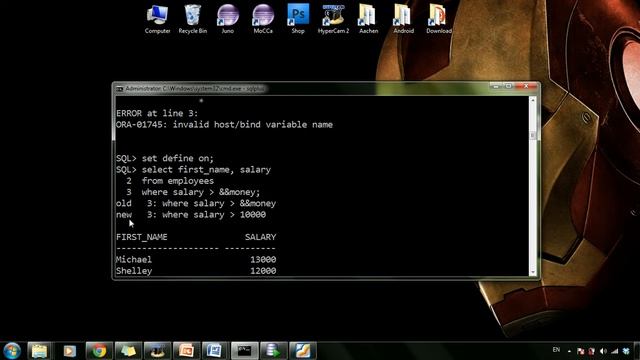Open the Android folder shortcut
This screenshot has width=640, height=360.
click(403, 19)
